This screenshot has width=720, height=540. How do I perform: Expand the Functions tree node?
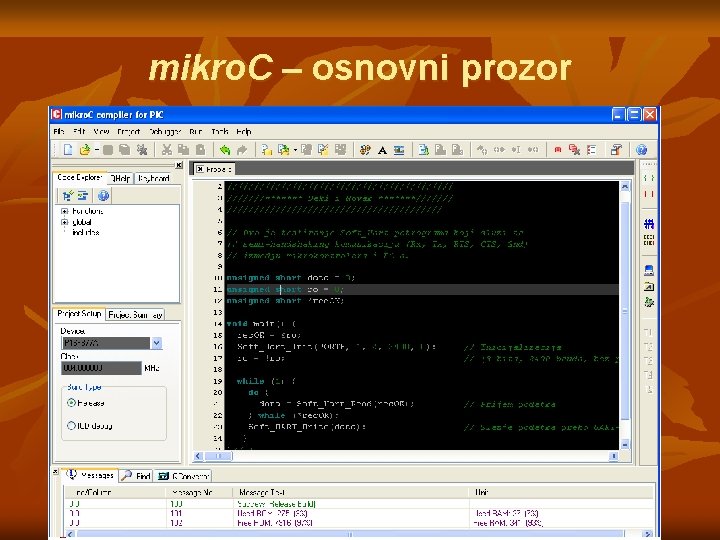click(64, 211)
